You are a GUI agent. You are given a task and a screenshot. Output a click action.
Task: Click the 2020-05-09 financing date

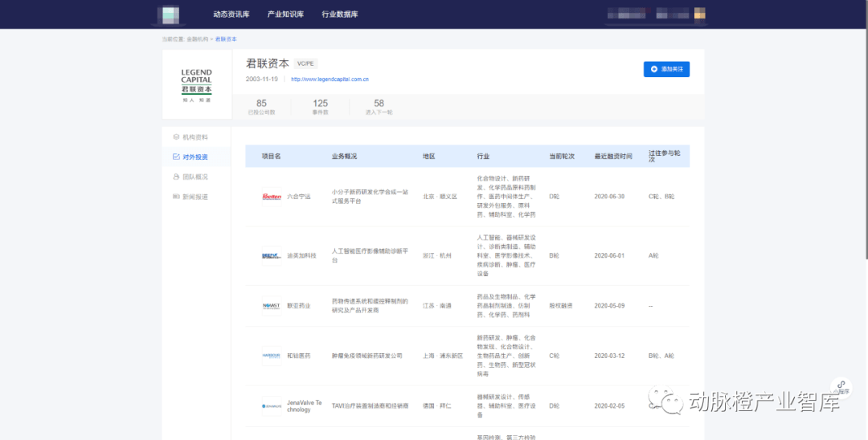tap(609, 306)
